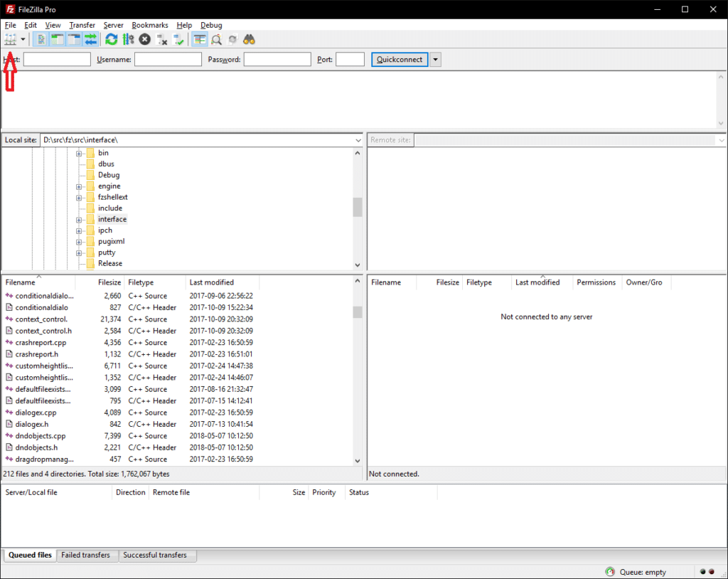This screenshot has width=728, height=579.
Task: Select the Debug folder in tree
Action: pyautogui.click(x=109, y=175)
